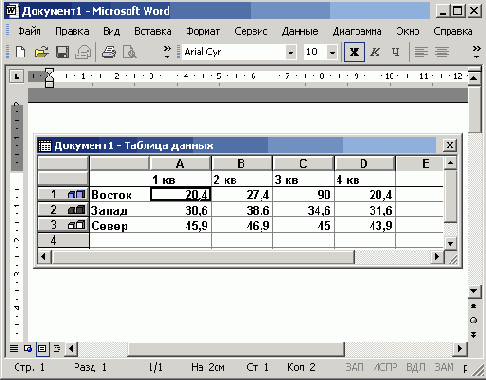Click datasheet scroll right arrow
This screenshot has width=486, height=380.
pos(436,257)
